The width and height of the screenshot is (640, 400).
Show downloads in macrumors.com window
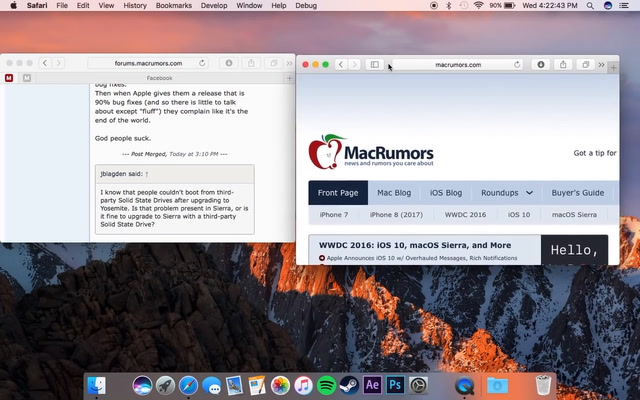(541, 64)
